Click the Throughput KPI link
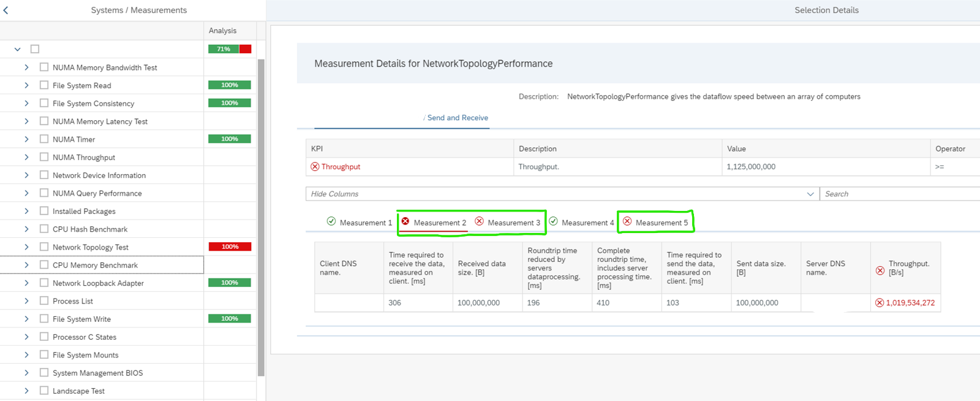The height and width of the screenshot is (401, 980). [341, 167]
